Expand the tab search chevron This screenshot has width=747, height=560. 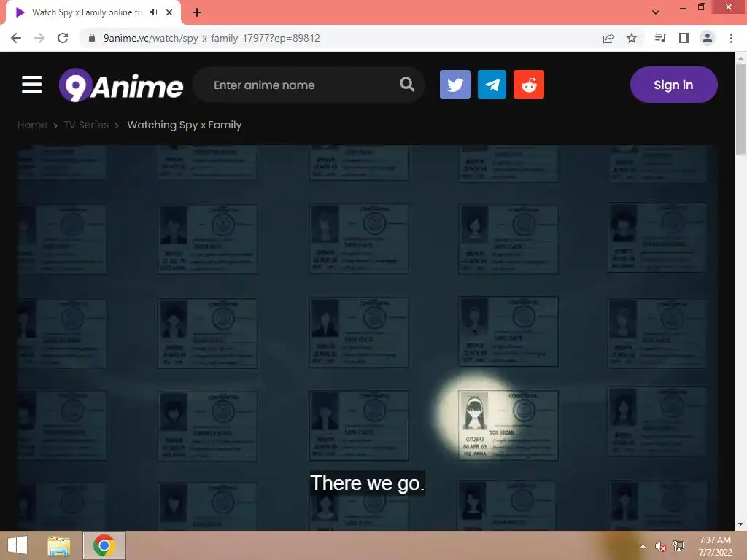click(656, 12)
